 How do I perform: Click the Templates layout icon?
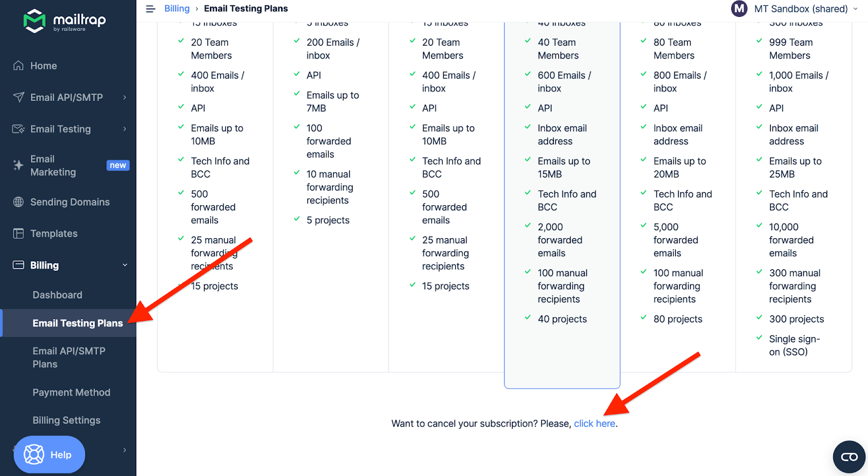pyautogui.click(x=18, y=233)
